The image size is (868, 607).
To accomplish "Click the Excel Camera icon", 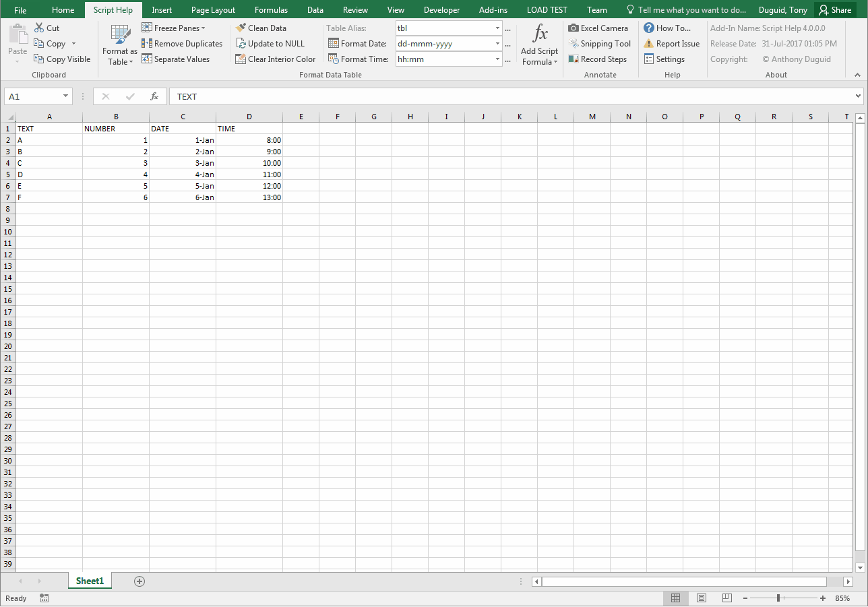I will tap(573, 28).
